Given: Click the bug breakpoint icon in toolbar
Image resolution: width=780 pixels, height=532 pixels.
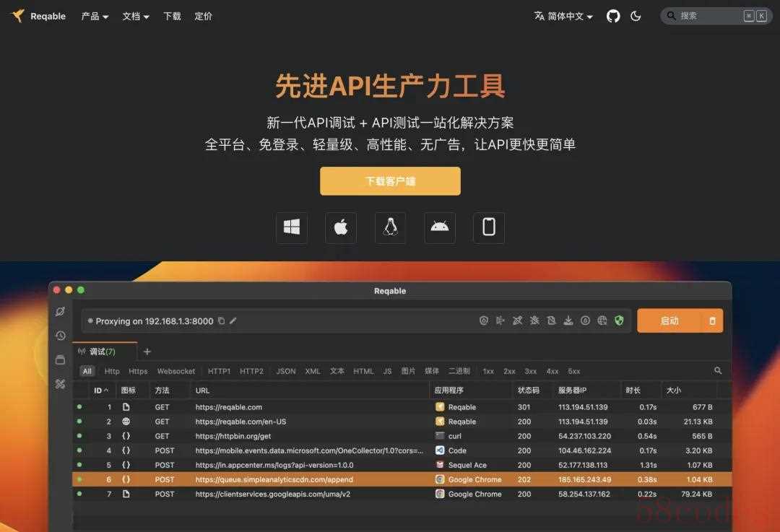Looking at the screenshot, I should (x=534, y=320).
